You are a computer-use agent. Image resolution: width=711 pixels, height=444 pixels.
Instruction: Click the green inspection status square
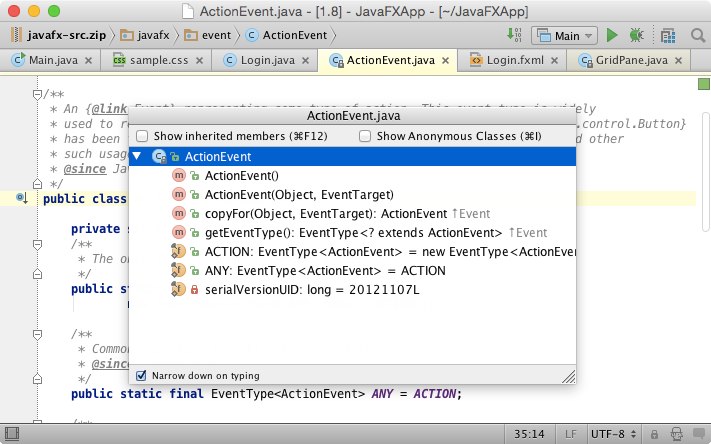click(704, 84)
